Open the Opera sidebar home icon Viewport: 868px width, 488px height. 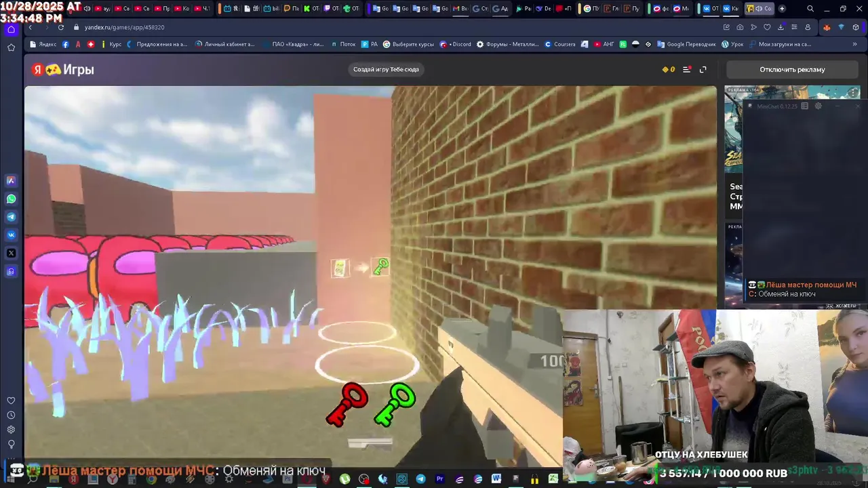click(11, 30)
